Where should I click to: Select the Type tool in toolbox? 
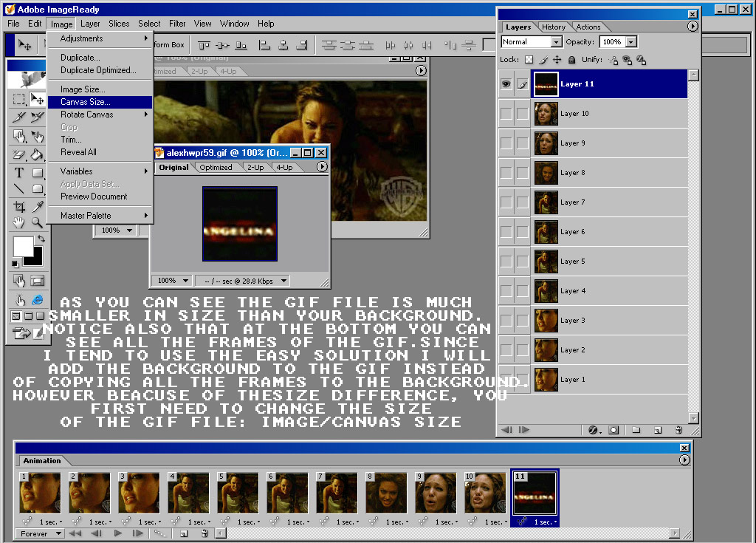(19, 173)
